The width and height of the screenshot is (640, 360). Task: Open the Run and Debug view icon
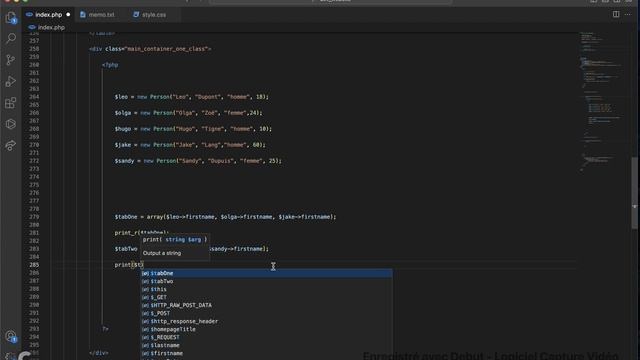click(11, 81)
